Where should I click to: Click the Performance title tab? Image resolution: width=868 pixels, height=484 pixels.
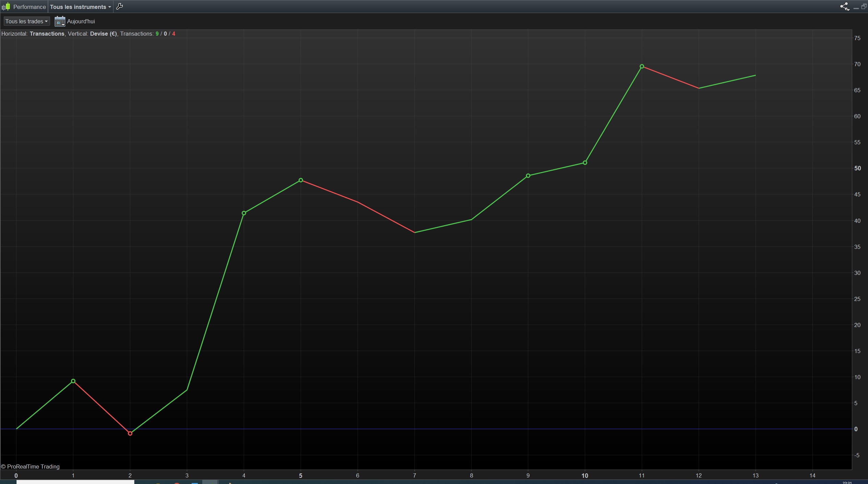click(x=29, y=7)
